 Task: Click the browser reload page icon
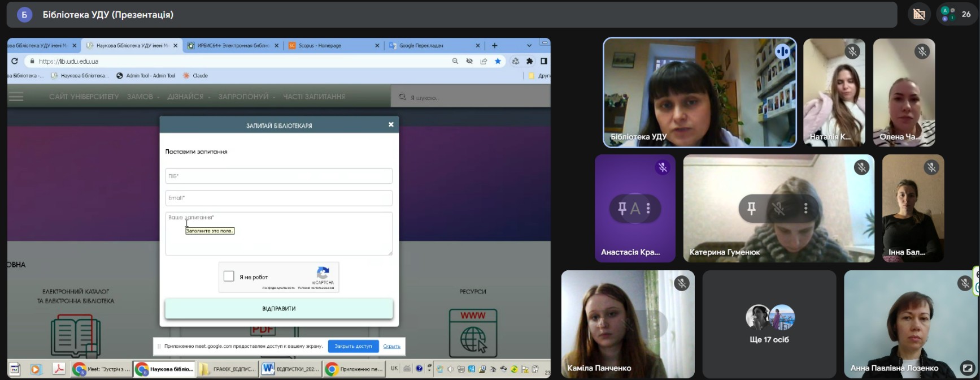tap(15, 61)
